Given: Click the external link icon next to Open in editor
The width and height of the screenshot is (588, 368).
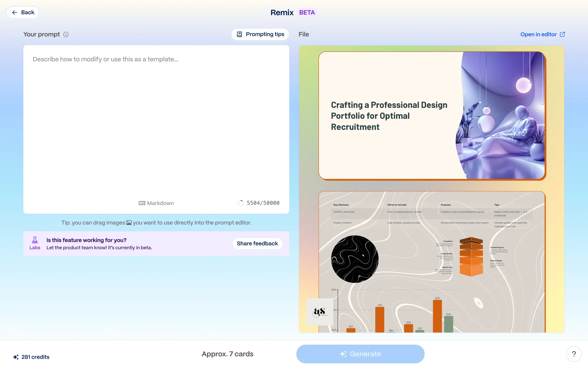Looking at the screenshot, I should 562,34.
